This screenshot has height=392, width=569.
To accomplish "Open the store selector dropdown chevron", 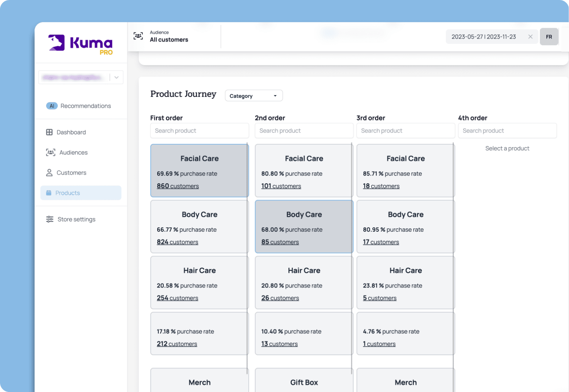I will click(x=116, y=77).
